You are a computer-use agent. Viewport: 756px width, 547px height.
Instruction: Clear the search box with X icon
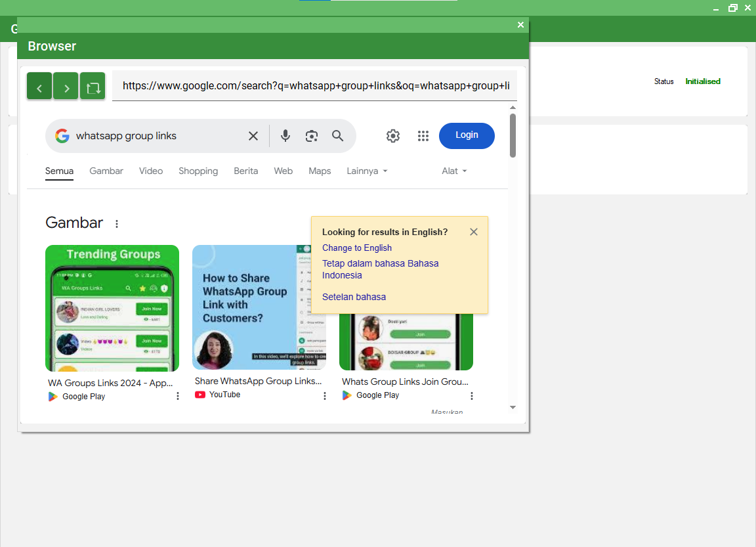click(x=253, y=136)
